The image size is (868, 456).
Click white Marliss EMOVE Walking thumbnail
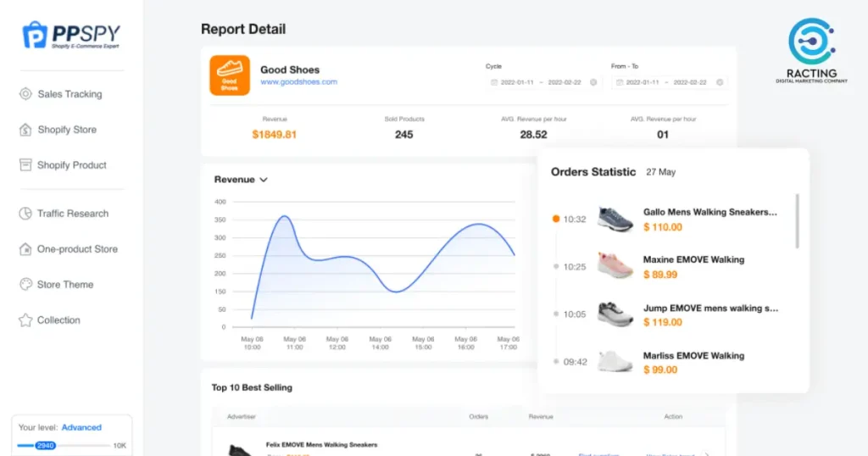pos(615,362)
